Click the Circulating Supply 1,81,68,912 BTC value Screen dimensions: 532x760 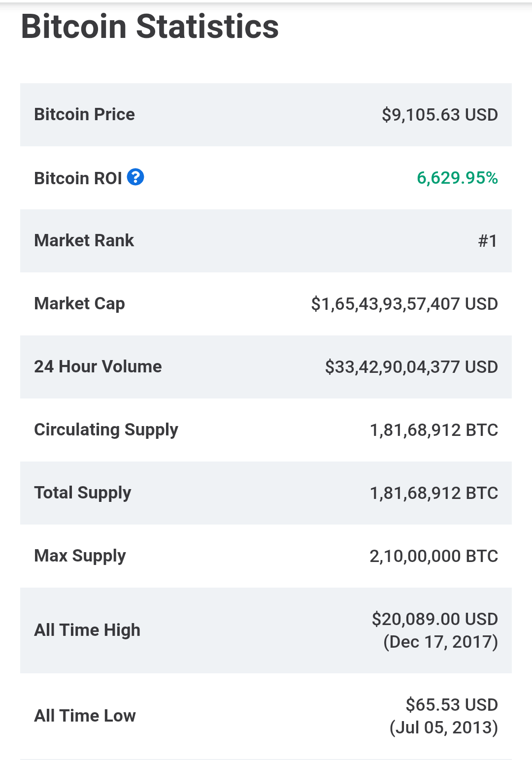[x=433, y=430]
